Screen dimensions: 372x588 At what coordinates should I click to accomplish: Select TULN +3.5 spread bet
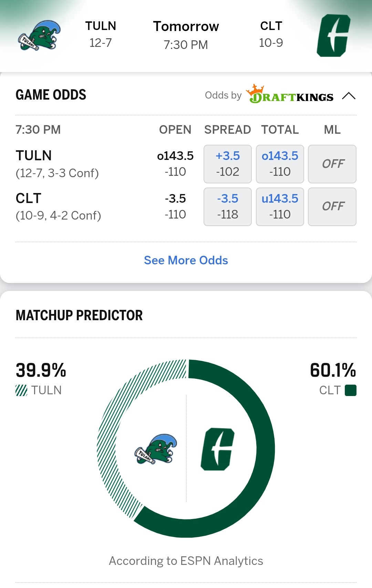(228, 164)
